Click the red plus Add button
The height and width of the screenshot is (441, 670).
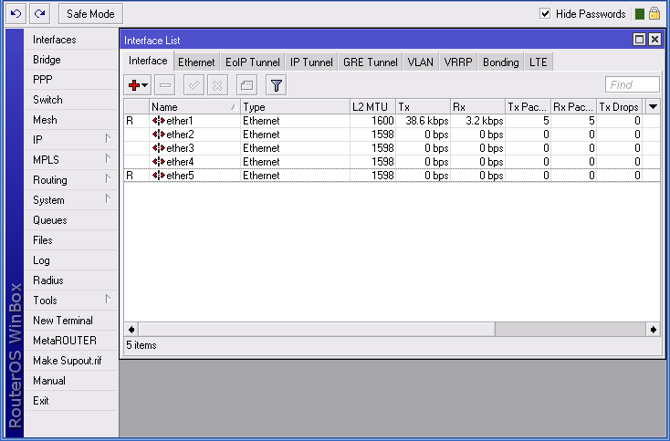[137, 86]
